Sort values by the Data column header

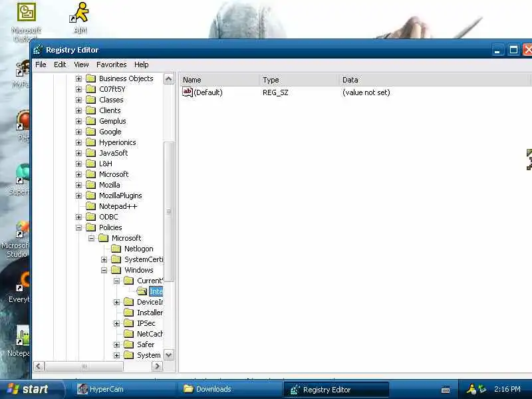coord(434,80)
